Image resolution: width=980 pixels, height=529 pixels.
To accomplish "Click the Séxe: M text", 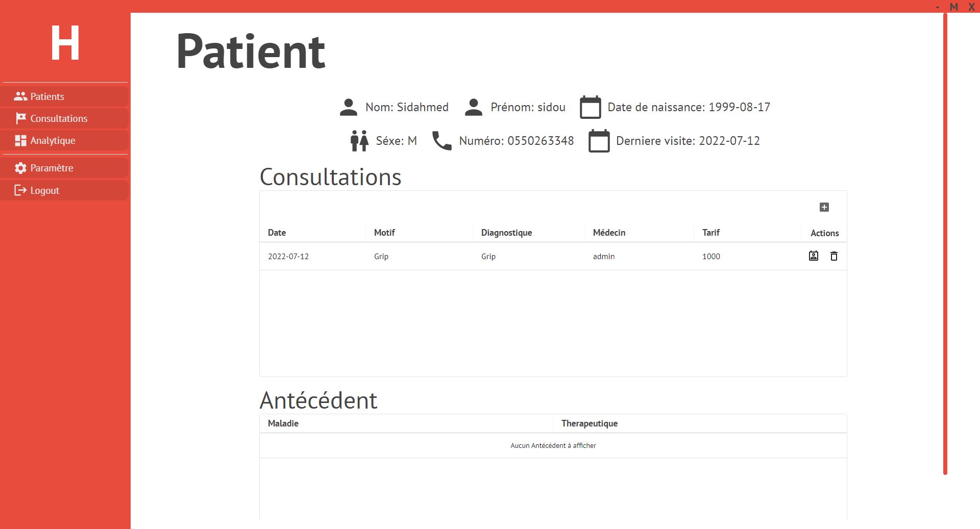I will coord(396,141).
